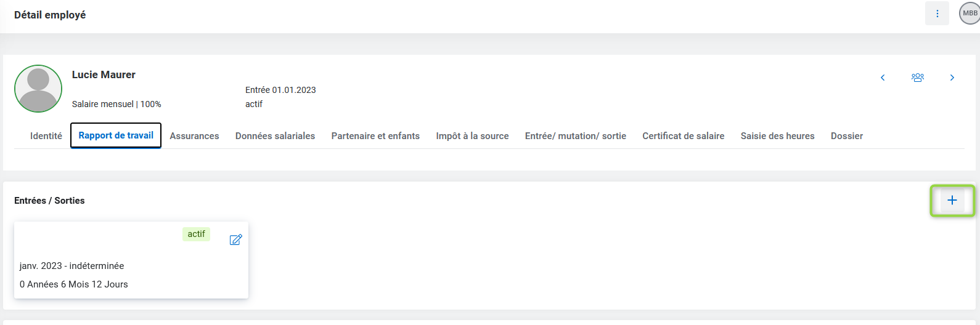The image size is (980, 325).
Task: Add a new entry with plus icon
Action: [x=952, y=200]
